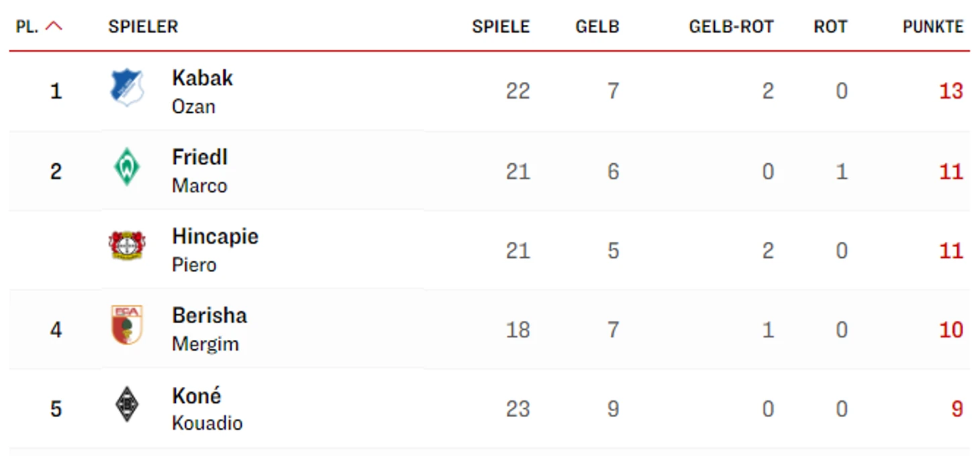Open player Kabak Ozan's profile
The width and height of the screenshot is (980, 456).
(x=202, y=91)
